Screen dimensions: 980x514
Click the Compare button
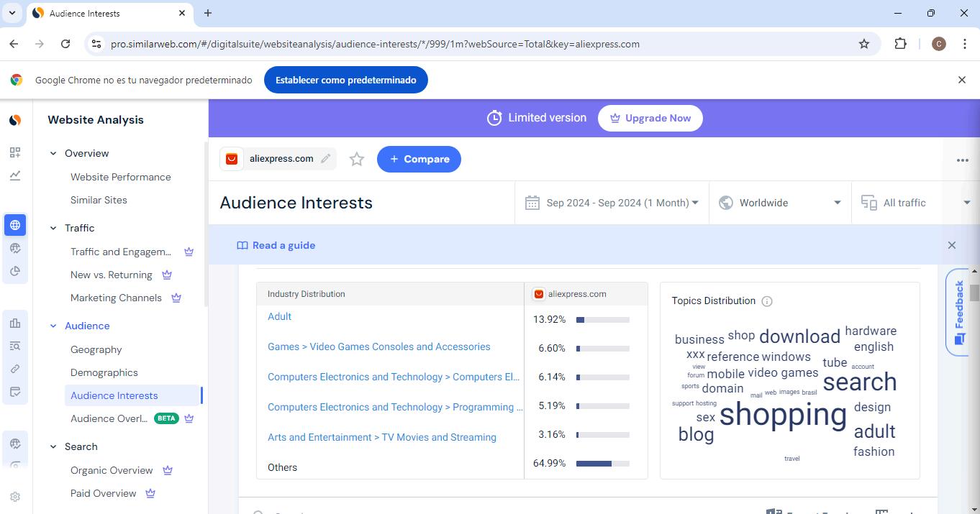[419, 160]
